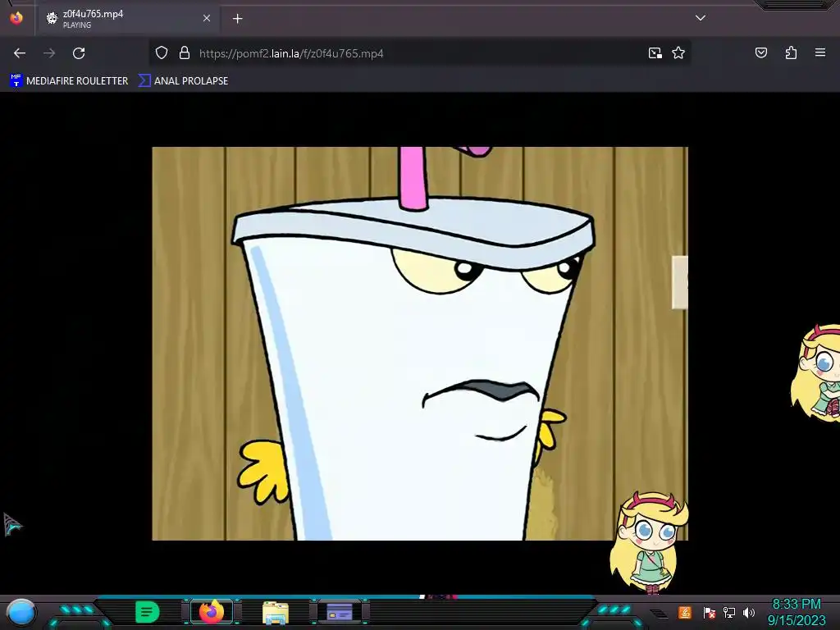
Task: Go back to the previous page
Action: coord(20,53)
